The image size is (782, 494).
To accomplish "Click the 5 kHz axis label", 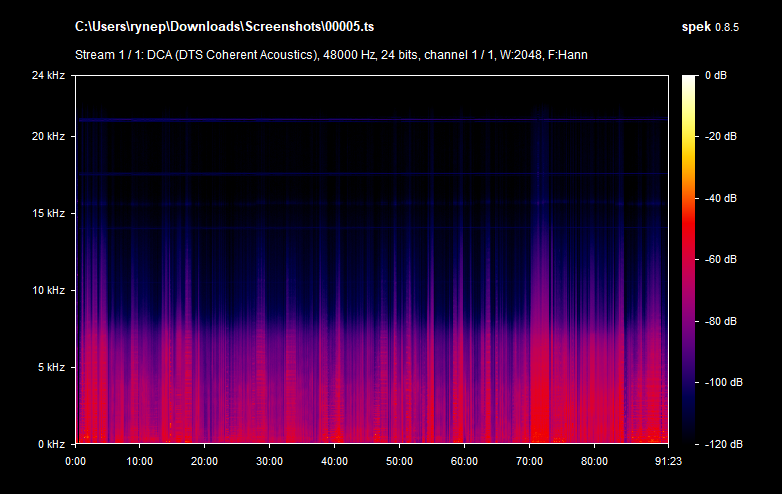I will [50, 367].
